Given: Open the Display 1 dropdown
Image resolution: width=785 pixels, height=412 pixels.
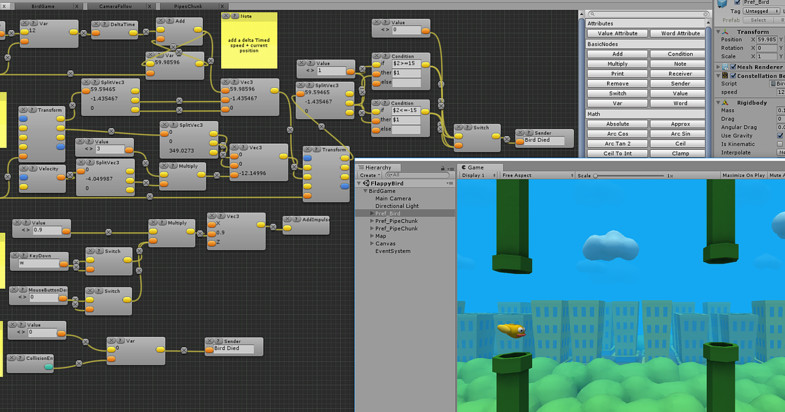Looking at the screenshot, I should click(478, 175).
